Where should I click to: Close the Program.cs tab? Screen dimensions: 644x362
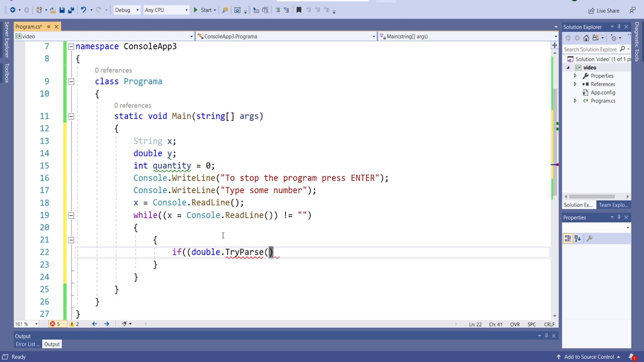56,26
